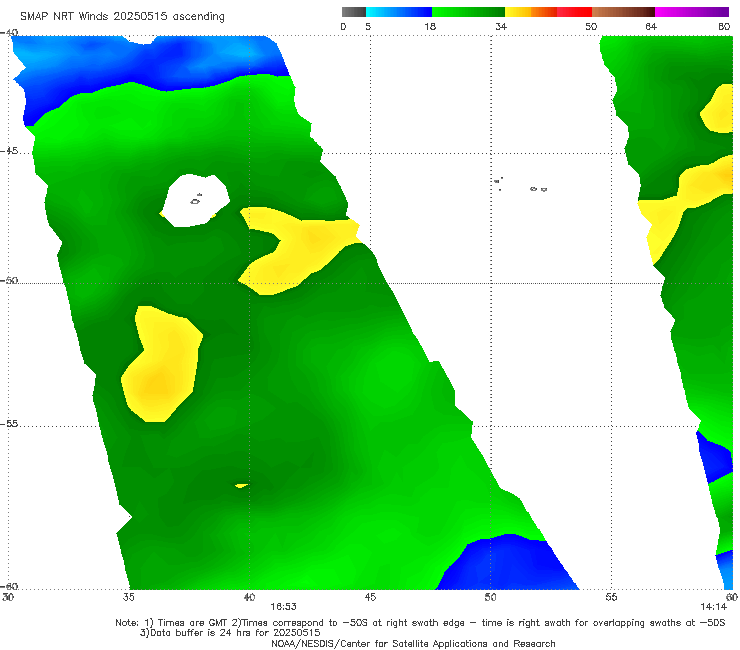The height and width of the screenshot is (650, 740).
Task: Click color bar label '64'
Action: pos(651,27)
